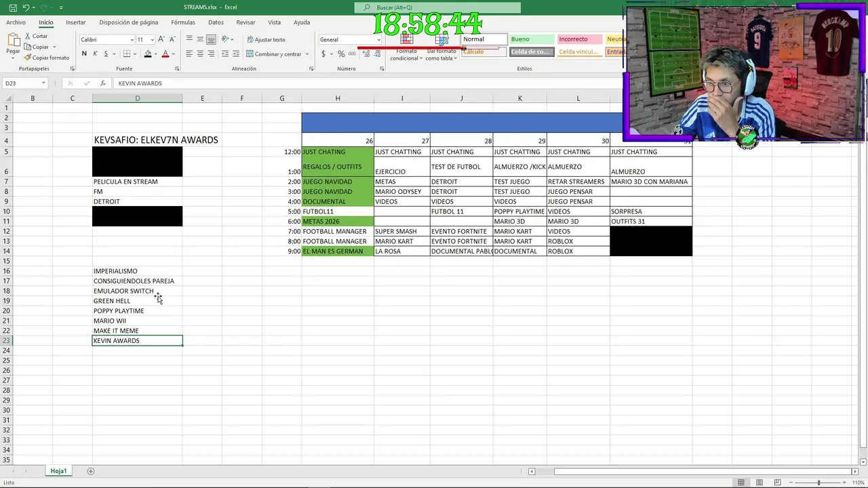Adjust the zoom slider in status bar
Viewport: 868px width, 488px height.
(x=818, y=483)
